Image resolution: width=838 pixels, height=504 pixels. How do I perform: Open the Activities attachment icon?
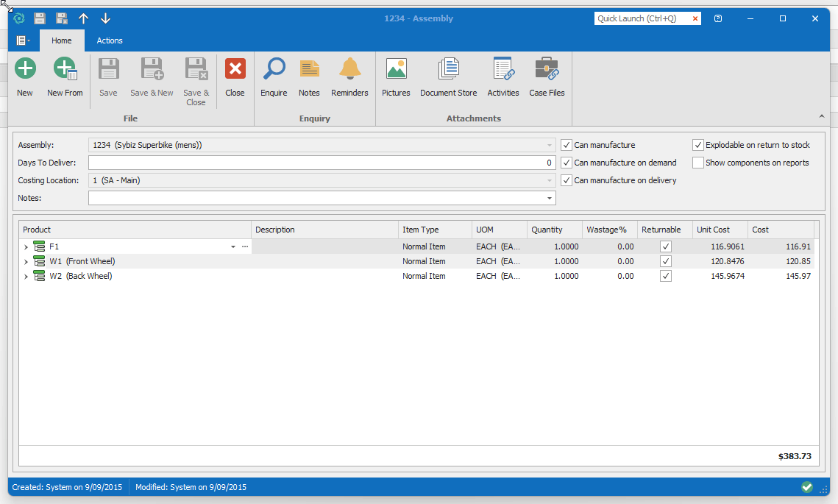503,70
